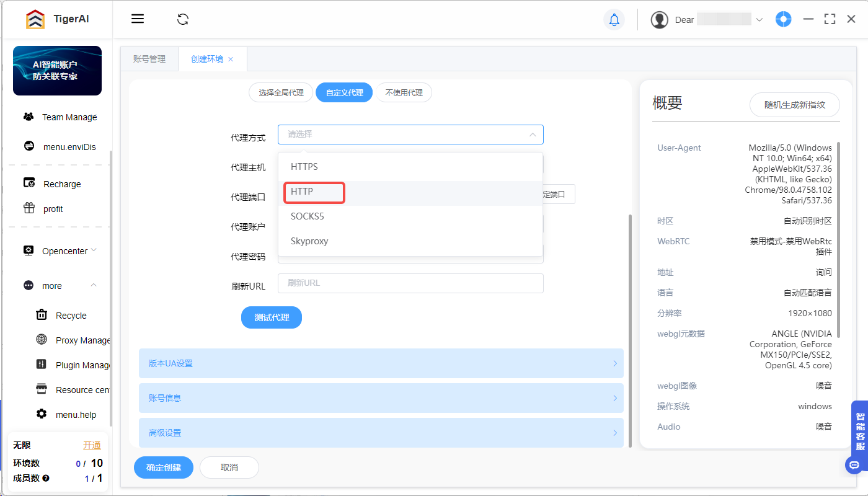868x496 pixels.
Task: Switch to the 创建环境 tab
Action: 207,59
